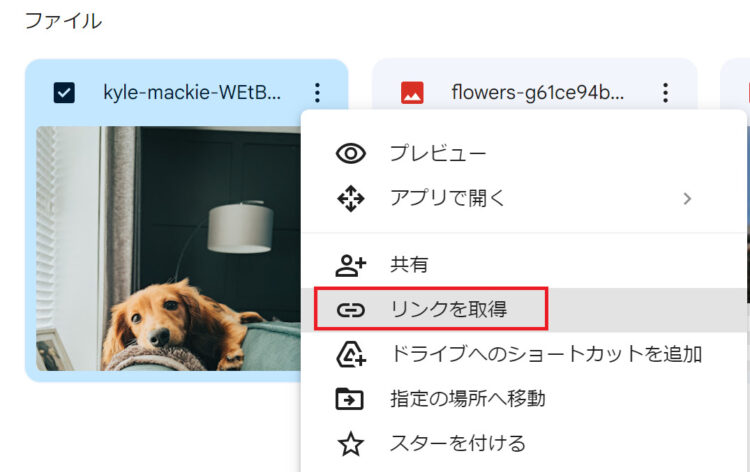The height and width of the screenshot is (472, 750).
Task: Click the flowers-g61ce94b... file name
Action: point(538,93)
